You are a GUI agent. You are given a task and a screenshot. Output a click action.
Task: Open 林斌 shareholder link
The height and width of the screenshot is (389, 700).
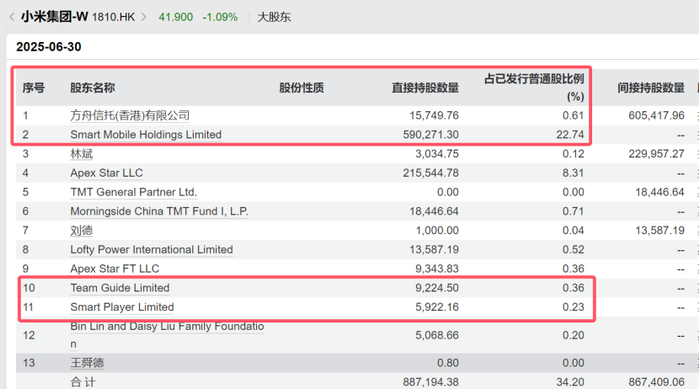tap(81, 154)
